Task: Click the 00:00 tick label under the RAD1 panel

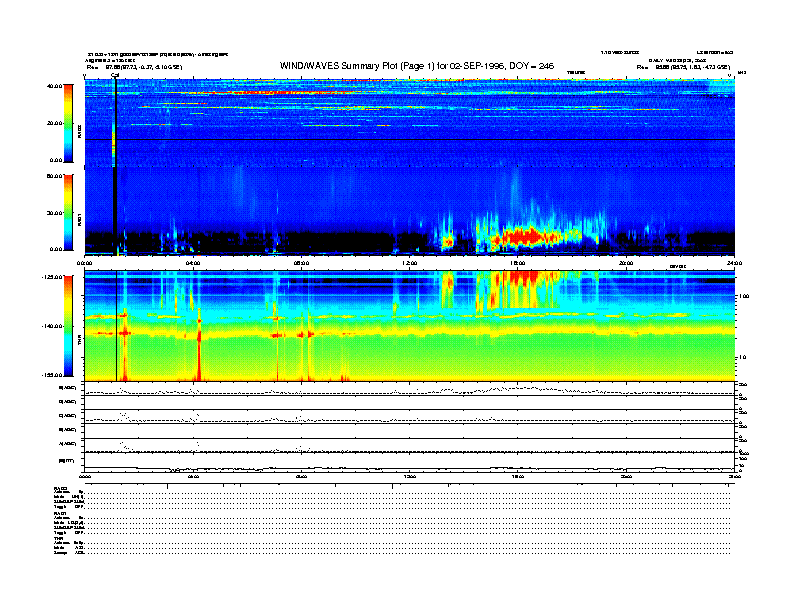Action: click(x=84, y=263)
